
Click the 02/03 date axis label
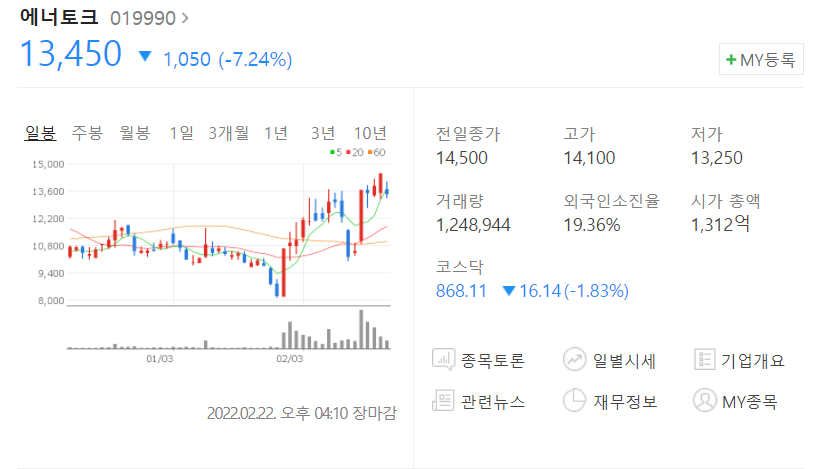(290, 359)
